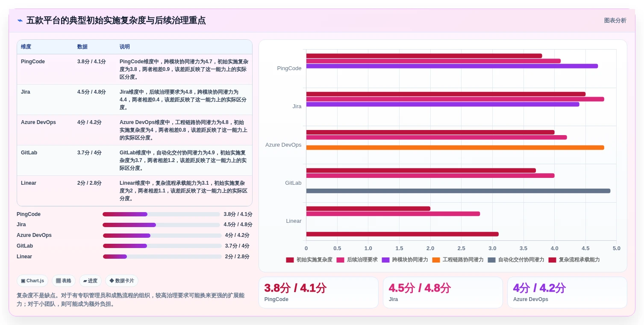Click table cell 4.5分 / 4.8分

click(x=91, y=92)
